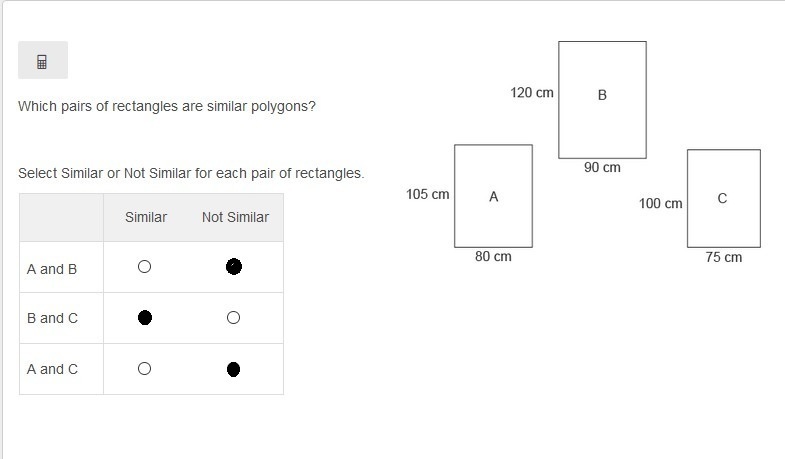This screenshot has height=459, width=785.
Task: Click the A and C row label
Action: tap(53, 369)
